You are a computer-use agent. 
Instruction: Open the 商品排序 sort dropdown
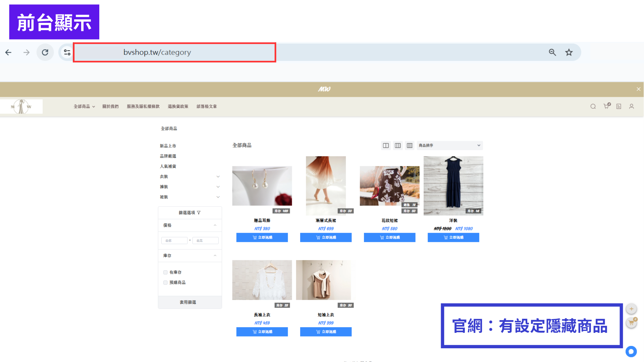point(450,145)
